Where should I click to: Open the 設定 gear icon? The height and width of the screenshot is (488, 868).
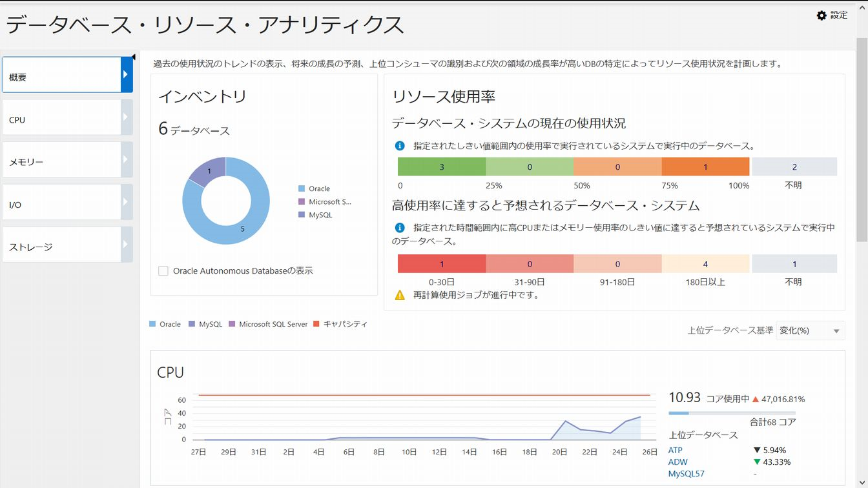(821, 15)
